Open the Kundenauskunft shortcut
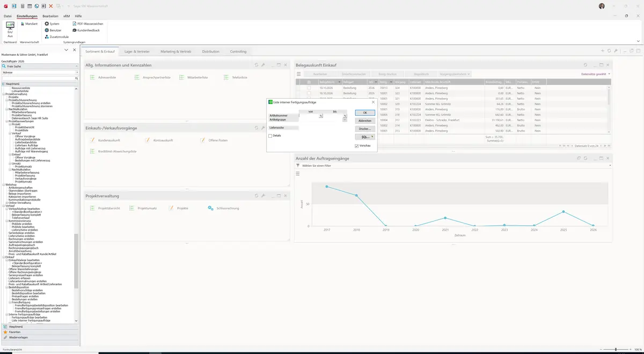Image resolution: width=644 pixels, height=354 pixels. pyautogui.click(x=105, y=141)
